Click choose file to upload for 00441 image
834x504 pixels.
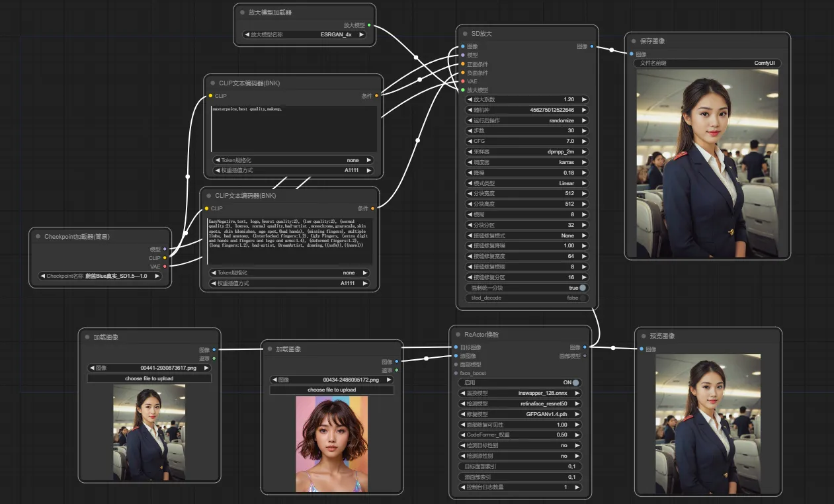(x=149, y=378)
